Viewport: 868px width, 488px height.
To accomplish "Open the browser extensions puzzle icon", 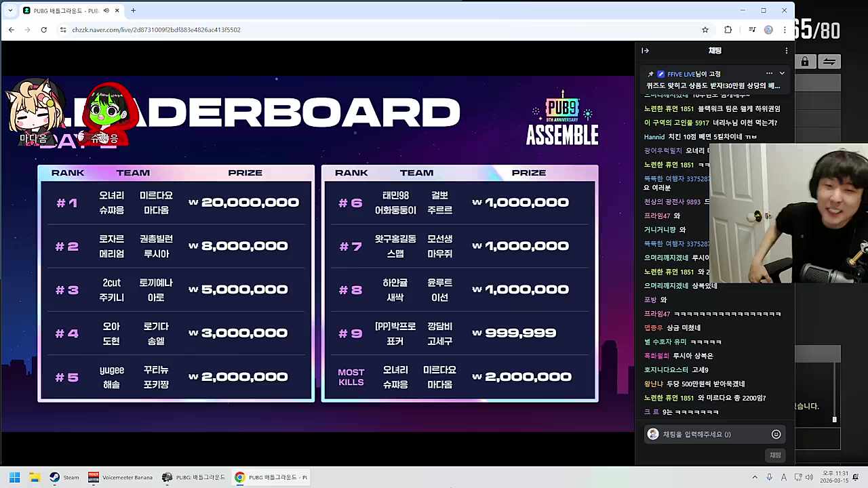I will coord(727,29).
